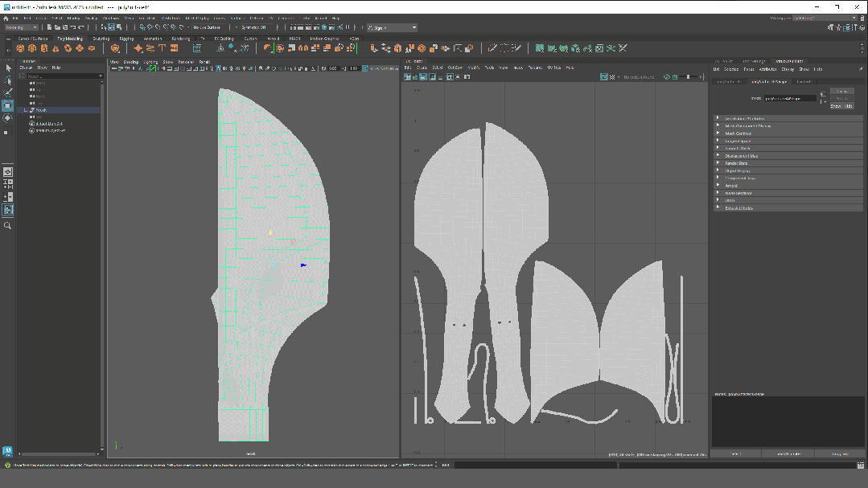
Task: Click the type text 'T' shelf icon
Action: tap(162, 48)
